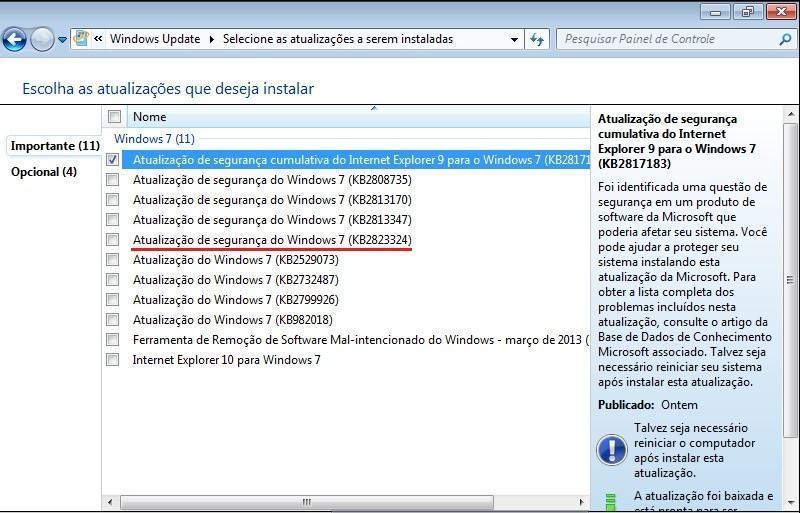Screen dimensions: 800x513
Task: Toggle the select-all checkbox beside Nome
Action: point(114,117)
